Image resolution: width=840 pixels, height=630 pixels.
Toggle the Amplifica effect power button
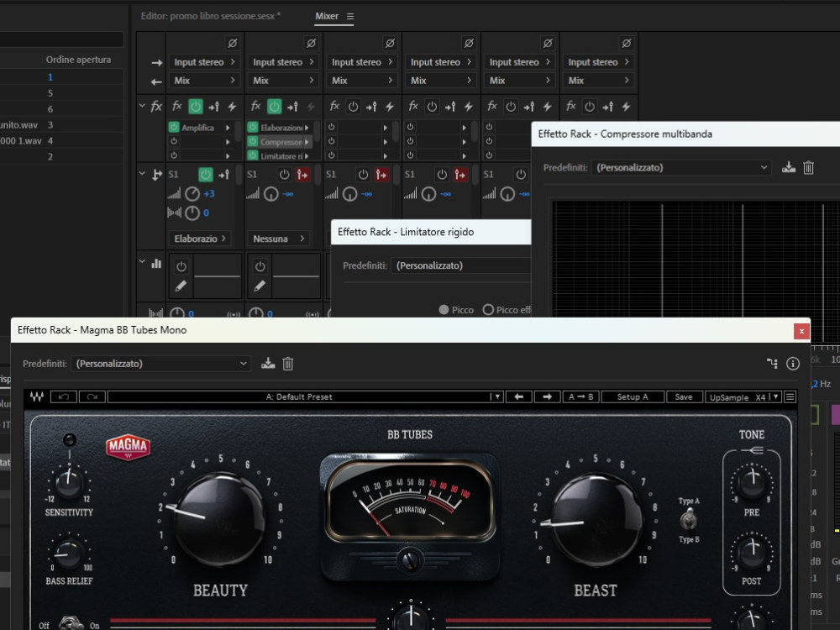tap(174, 128)
